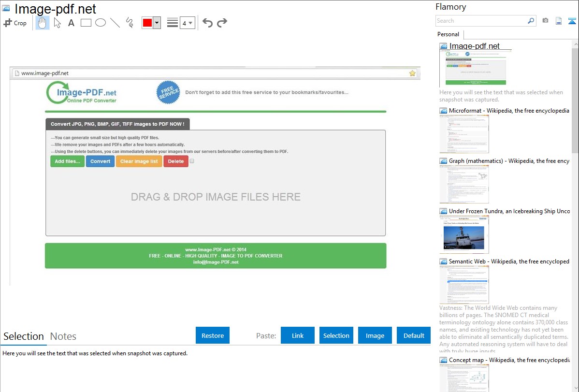Click the page icon in the address bar
Screen dimensions: 579x392
pos(16,73)
